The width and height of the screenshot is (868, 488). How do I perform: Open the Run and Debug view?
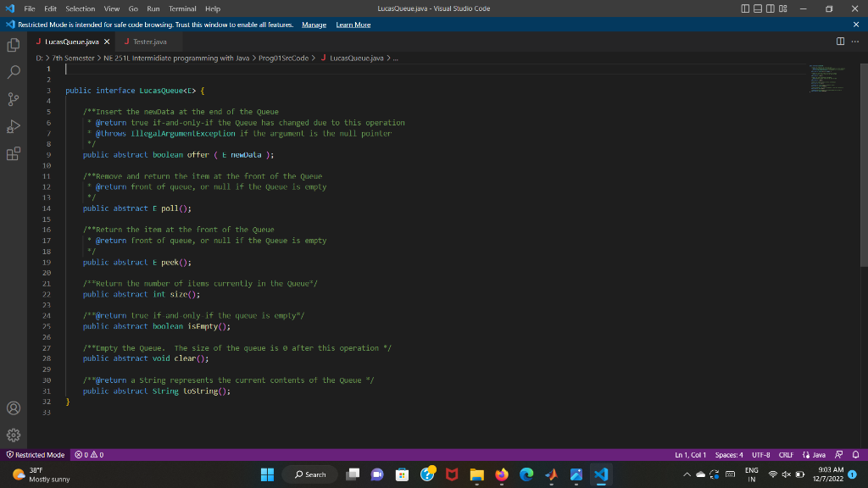(x=14, y=125)
